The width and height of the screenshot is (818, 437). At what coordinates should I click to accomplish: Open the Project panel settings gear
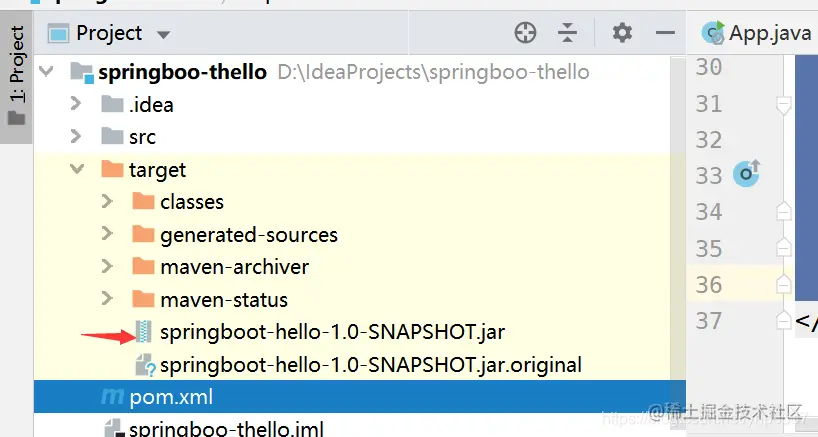pyautogui.click(x=622, y=33)
